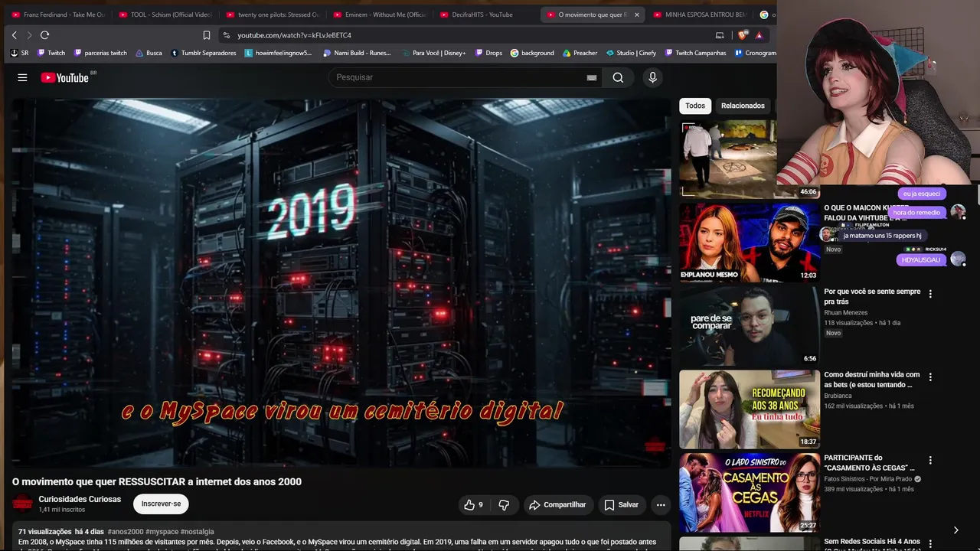The width and height of the screenshot is (980, 551).
Task: Open the Preacher bookmark
Action: pyautogui.click(x=580, y=53)
